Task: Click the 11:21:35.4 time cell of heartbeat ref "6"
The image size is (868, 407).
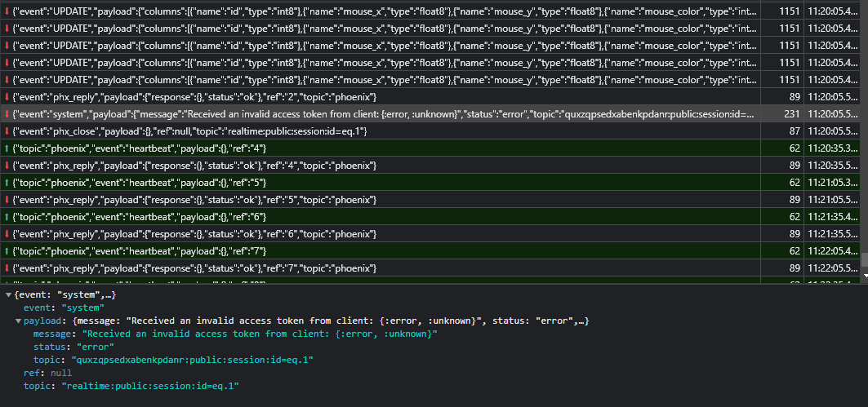Action: [832, 217]
